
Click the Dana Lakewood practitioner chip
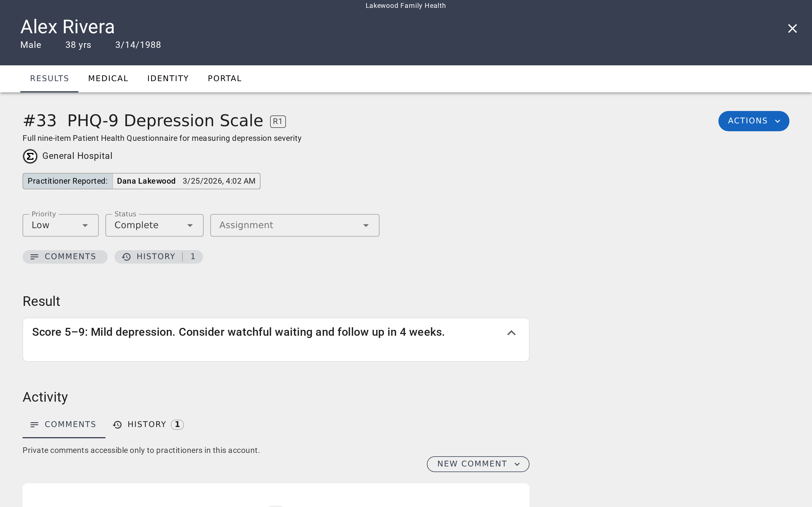tap(146, 181)
